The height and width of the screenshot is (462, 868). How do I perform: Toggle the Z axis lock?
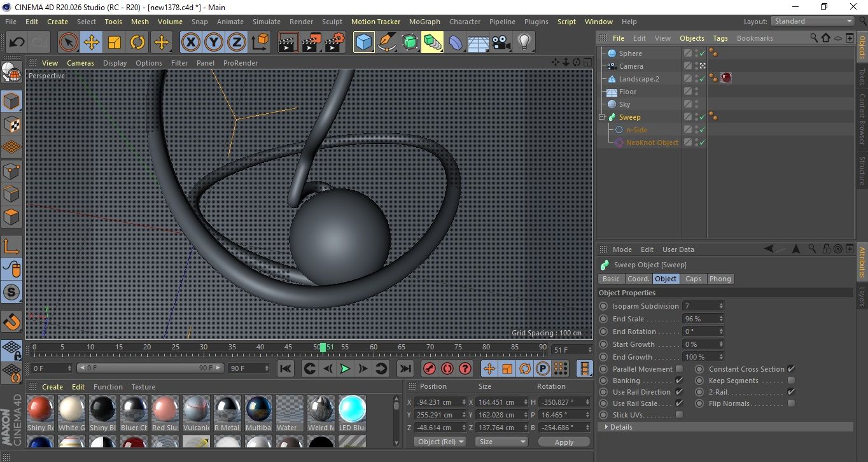pos(237,43)
